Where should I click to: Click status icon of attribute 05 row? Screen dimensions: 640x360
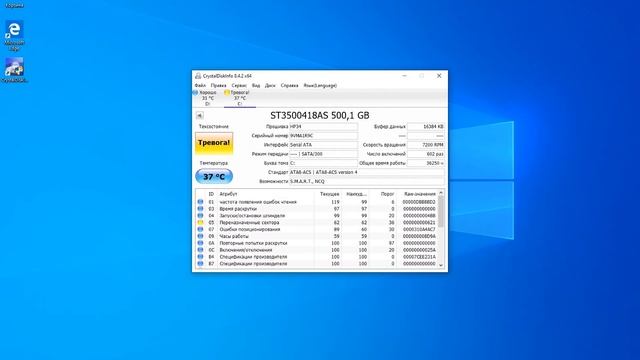(x=200, y=222)
